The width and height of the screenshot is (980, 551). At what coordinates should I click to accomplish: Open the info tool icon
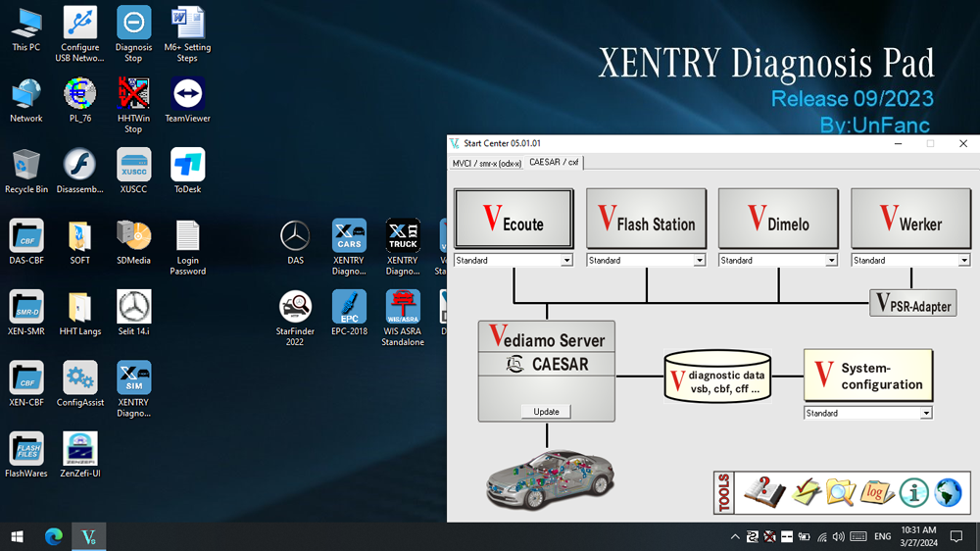pos(913,493)
